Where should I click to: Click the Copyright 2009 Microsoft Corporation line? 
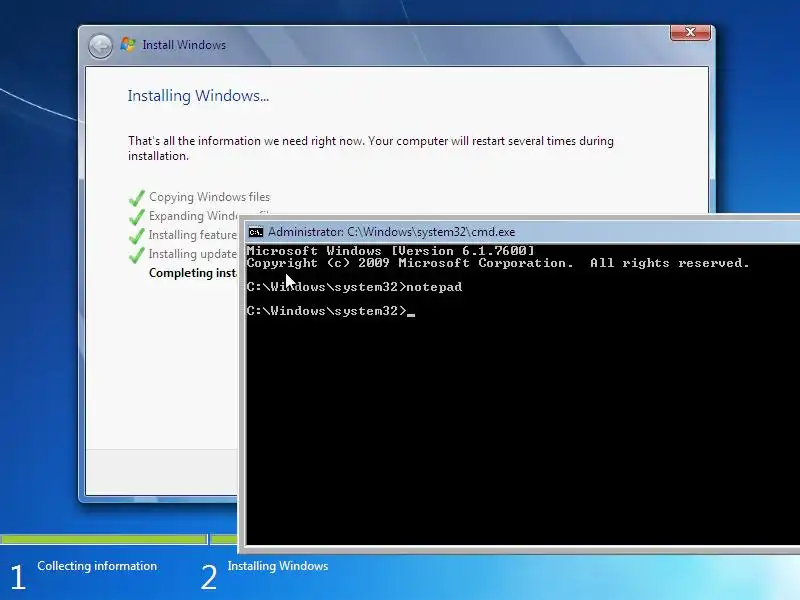pyautogui.click(x=497, y=263)
